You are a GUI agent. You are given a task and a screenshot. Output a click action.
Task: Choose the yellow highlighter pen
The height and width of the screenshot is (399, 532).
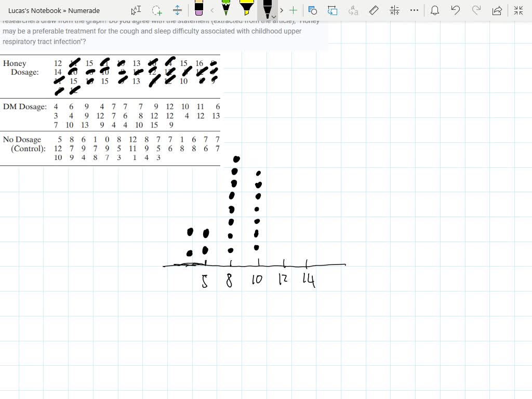click(247, 8)
